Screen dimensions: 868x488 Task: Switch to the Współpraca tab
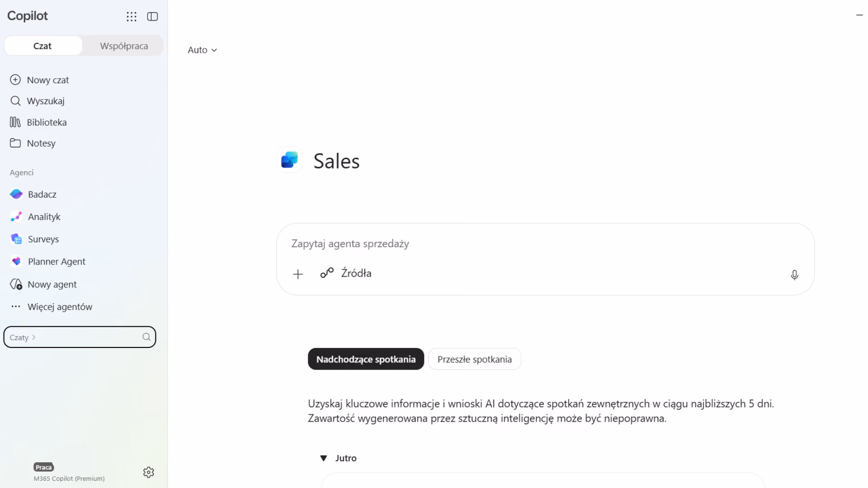click(124, 46)
